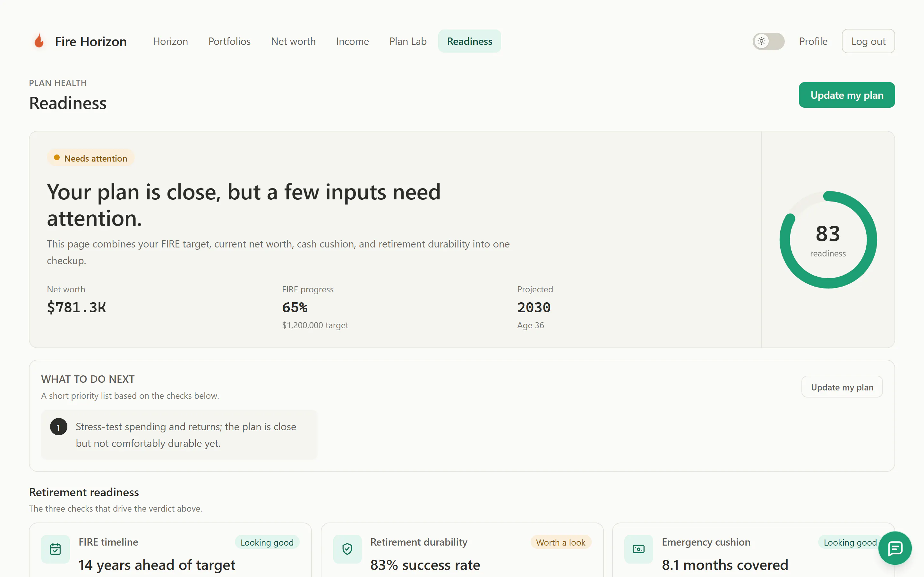Open the Horizon nav tab
Viewport: 924px width, 577px height.
click(170, 41)
